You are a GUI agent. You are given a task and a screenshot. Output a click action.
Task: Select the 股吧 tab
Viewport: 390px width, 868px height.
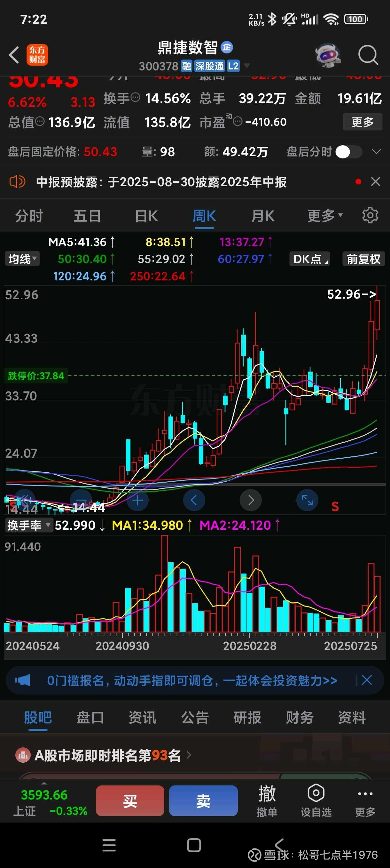38,718
